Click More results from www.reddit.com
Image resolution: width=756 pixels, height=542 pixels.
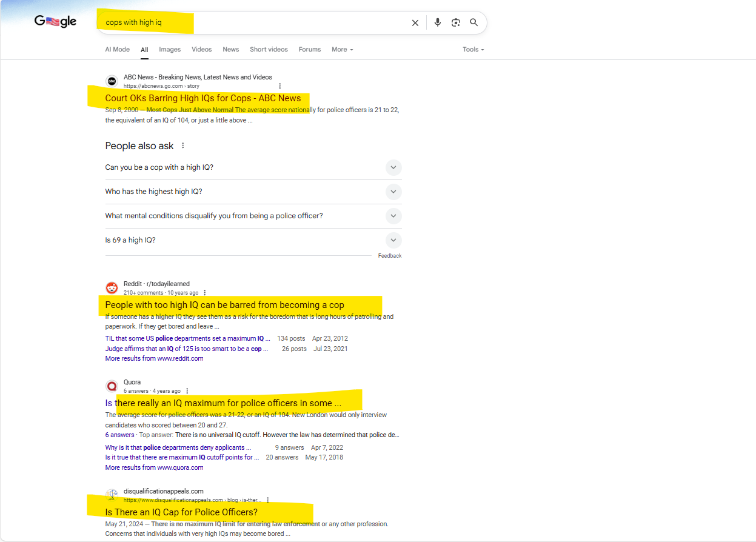[x=154, y=359]
